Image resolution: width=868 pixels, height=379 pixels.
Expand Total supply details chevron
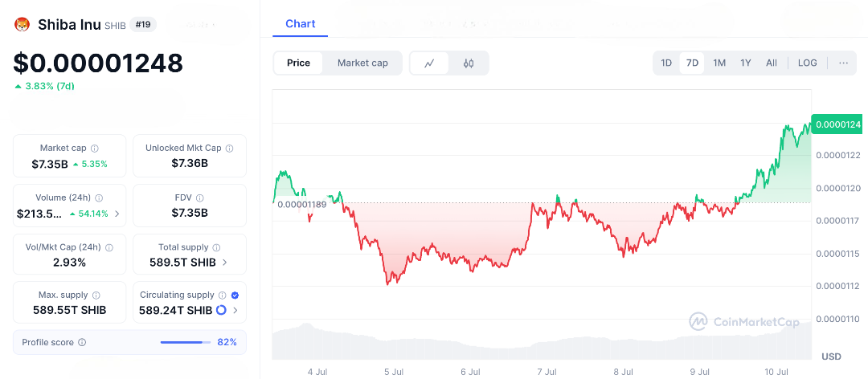click(224, 263)
